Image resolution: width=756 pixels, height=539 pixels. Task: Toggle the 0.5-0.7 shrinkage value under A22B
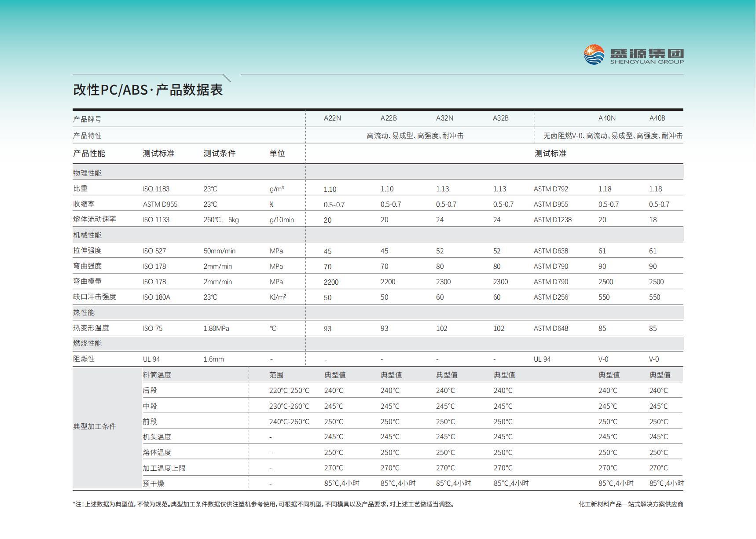[x=391, y=204]
